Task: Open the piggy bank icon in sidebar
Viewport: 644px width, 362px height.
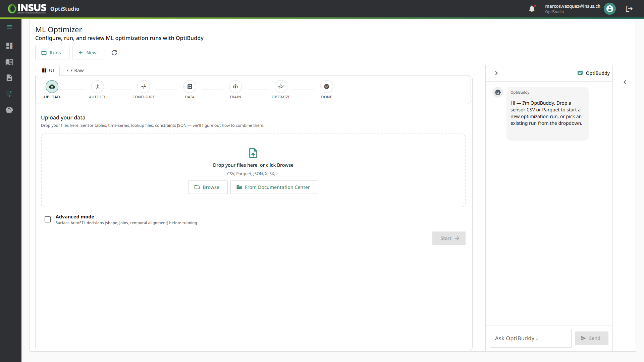Action: (9, 110)
